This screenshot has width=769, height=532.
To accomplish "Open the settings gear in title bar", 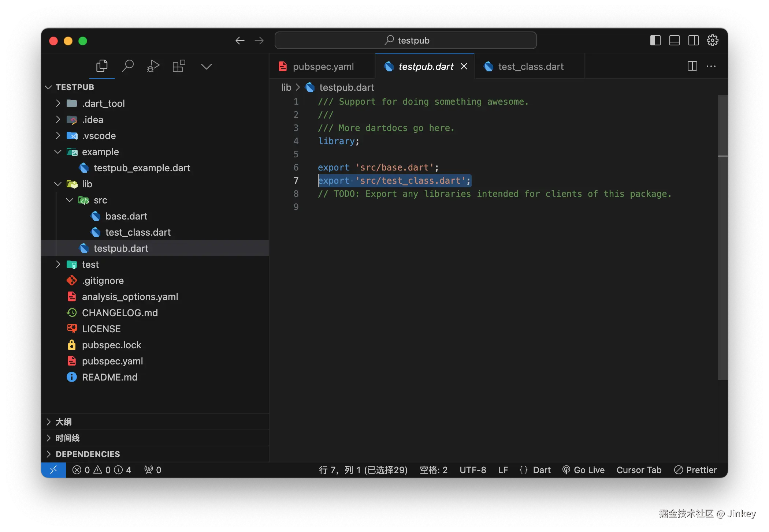I will [712, 40].
